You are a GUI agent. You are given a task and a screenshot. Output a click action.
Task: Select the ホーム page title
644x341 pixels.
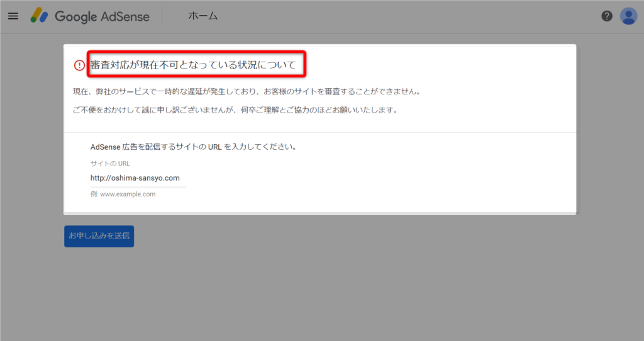tap(203, 16)
